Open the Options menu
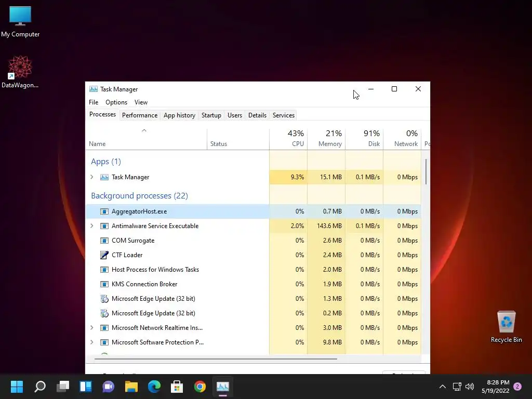 [x=116, y=102]
